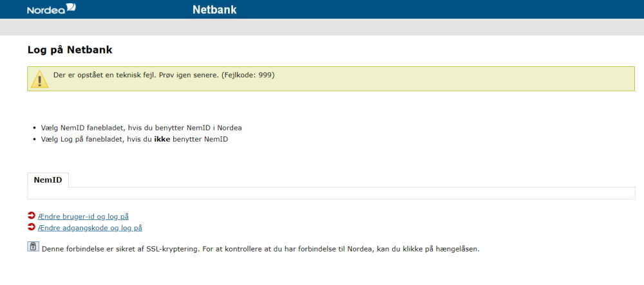644x285 pixels.
Task: Click the yellow warning triangle icon
Action: (40, 80)
